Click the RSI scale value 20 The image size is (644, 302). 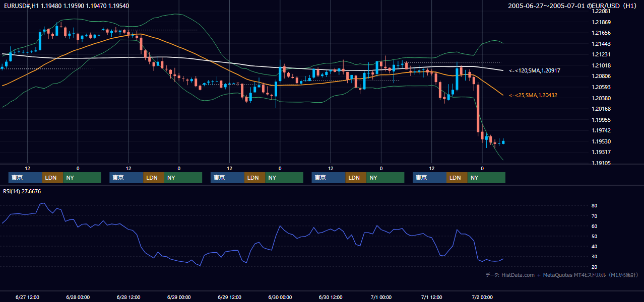click(595, 267)
